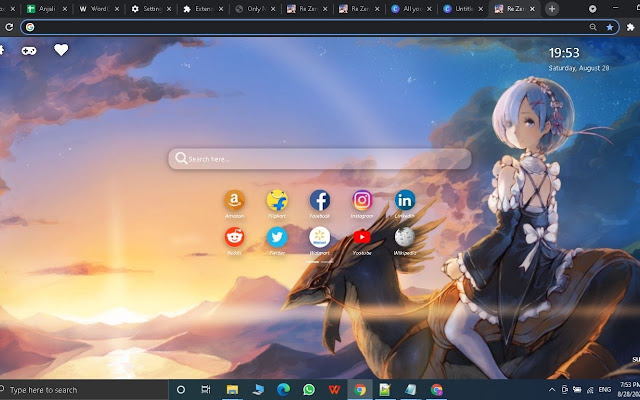Viewport: 640px width, 400px height.
Task: Switch to the Settings tab
Action: pos(149,9)
